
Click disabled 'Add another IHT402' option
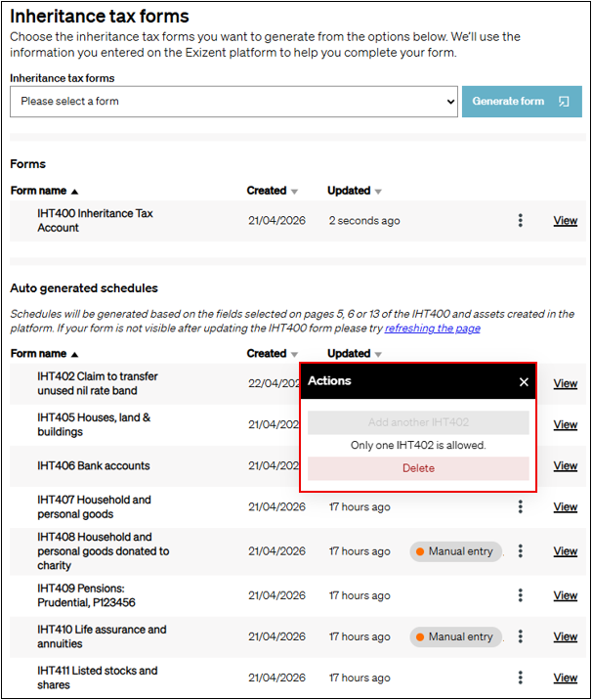[x=418, y=422]
